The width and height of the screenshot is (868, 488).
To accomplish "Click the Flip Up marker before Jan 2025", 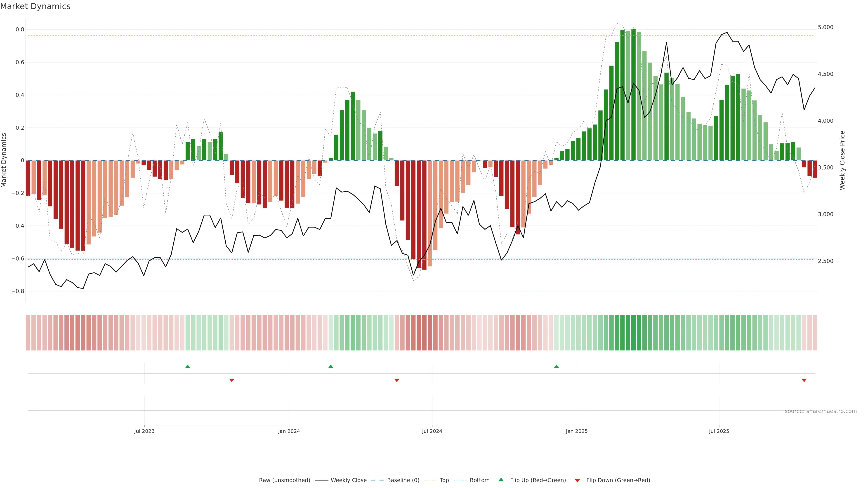I will coord(556,366).
